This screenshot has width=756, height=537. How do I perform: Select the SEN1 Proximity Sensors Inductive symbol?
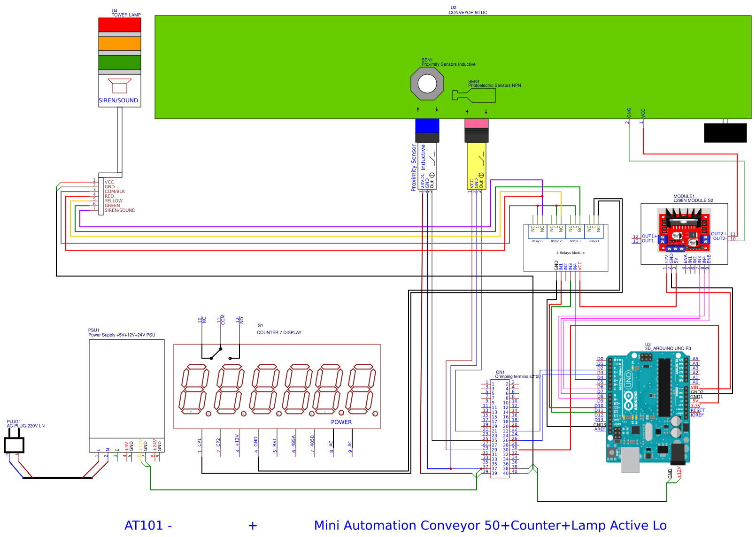[x=428, y=83]
